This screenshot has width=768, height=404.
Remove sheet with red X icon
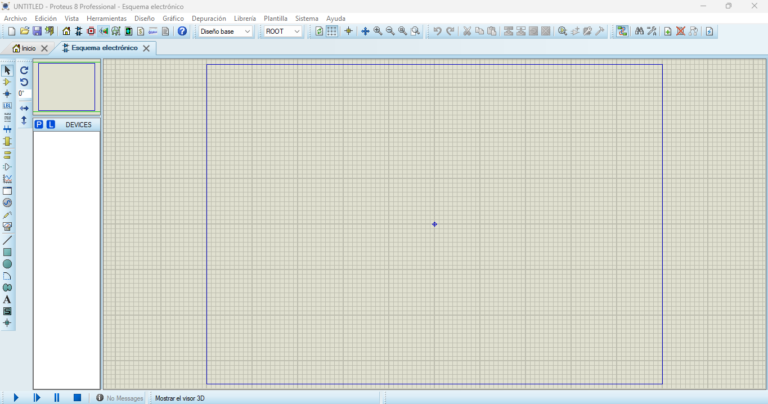point(680,31)
